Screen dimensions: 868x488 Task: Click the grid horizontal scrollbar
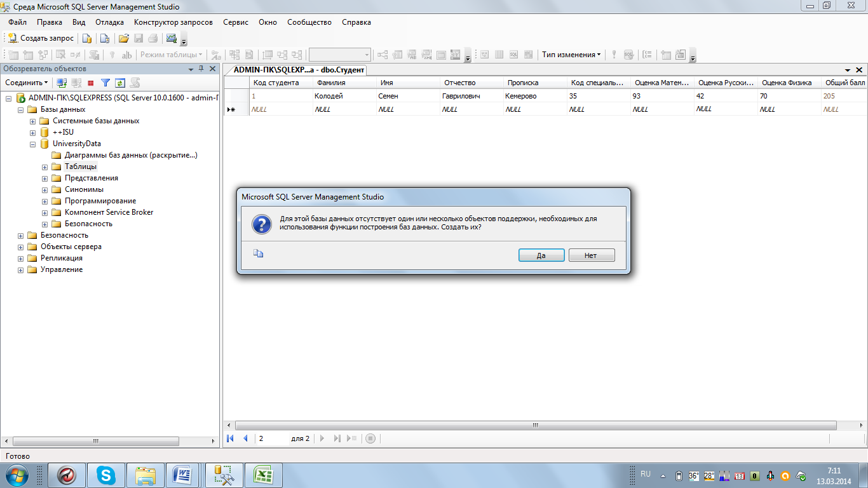(535, 425)
